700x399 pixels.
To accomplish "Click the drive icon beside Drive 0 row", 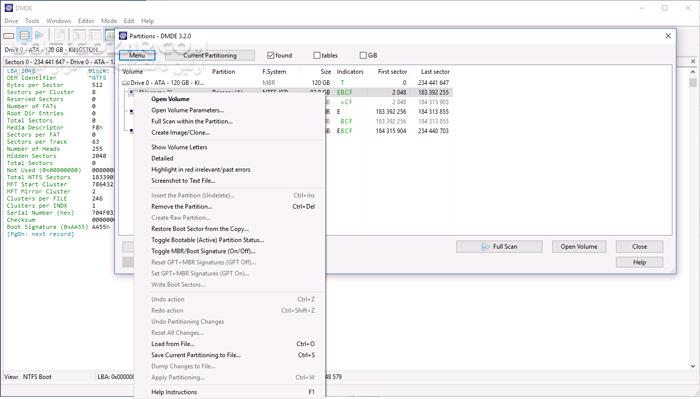I will pyautogui.click(x=126, y=83).
